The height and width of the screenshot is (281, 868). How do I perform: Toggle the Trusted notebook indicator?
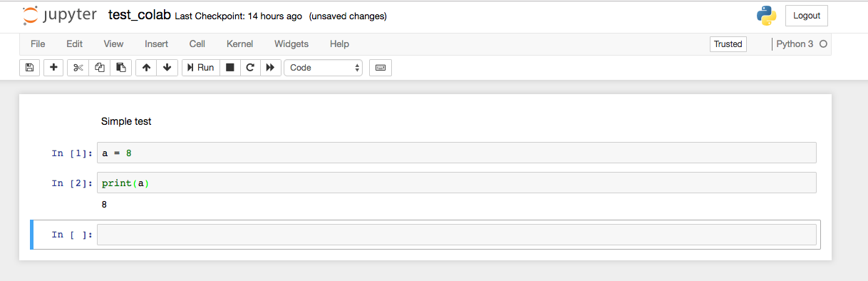pyautogui.click(x=728, y=44)
